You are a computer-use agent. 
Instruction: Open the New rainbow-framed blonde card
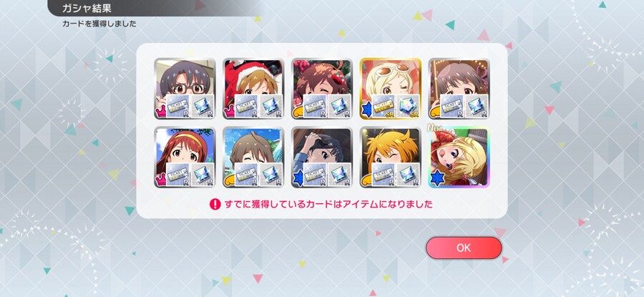click(459, 157)
